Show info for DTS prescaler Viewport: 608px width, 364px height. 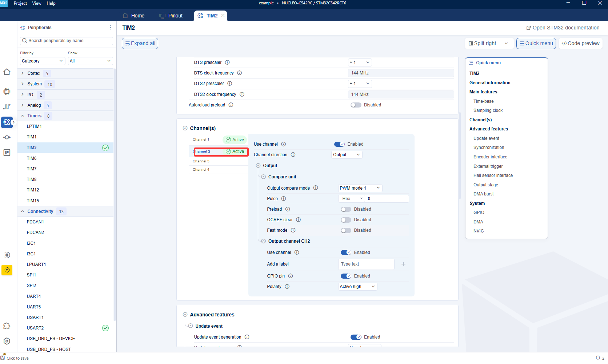[227, 62]
